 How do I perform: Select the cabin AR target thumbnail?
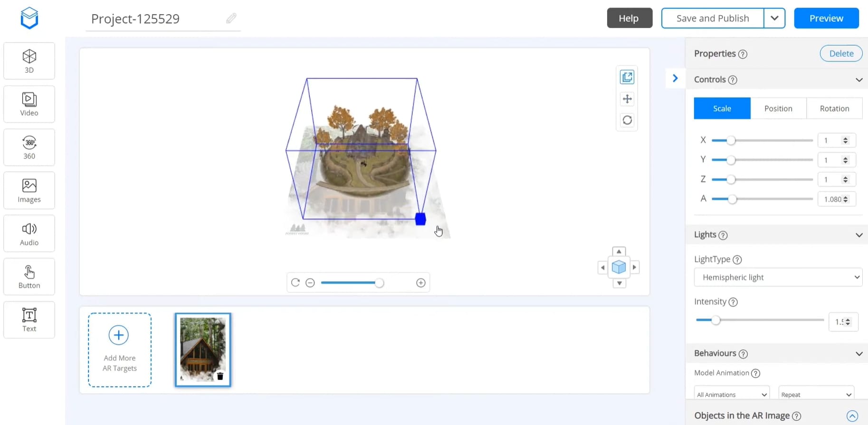point(203,350)
